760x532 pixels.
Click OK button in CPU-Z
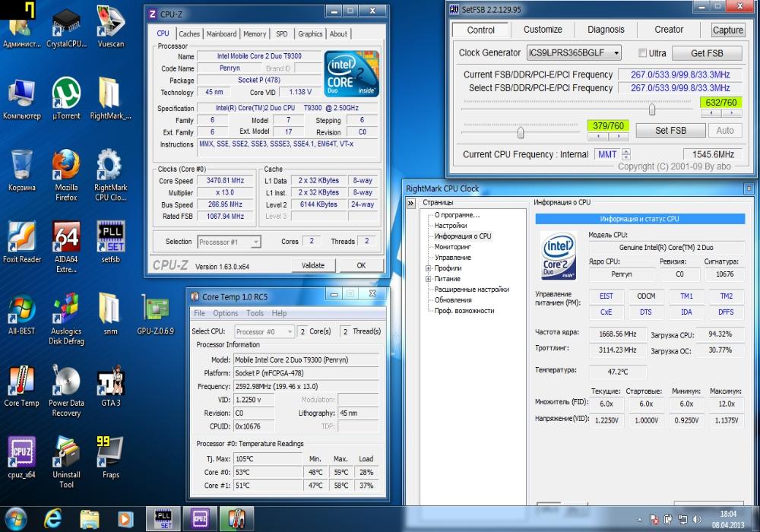point(361,265)
